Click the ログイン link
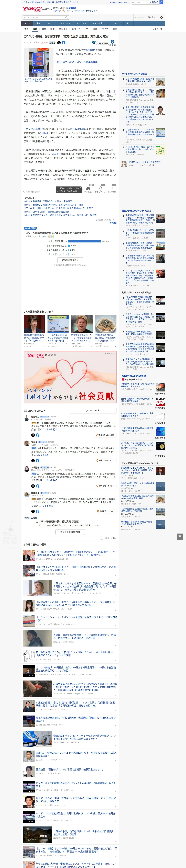The image size is (186, 868). [57, 11]
